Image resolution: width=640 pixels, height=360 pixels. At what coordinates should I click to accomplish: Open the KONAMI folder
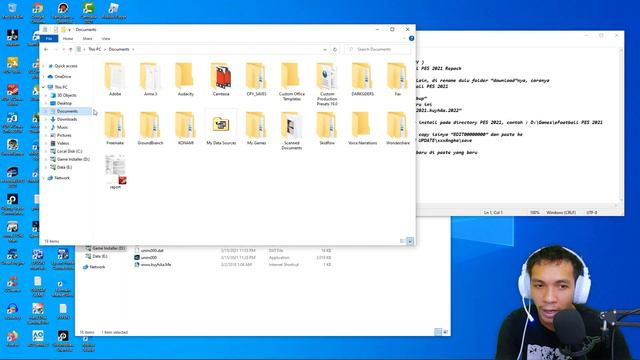[185, 129]
